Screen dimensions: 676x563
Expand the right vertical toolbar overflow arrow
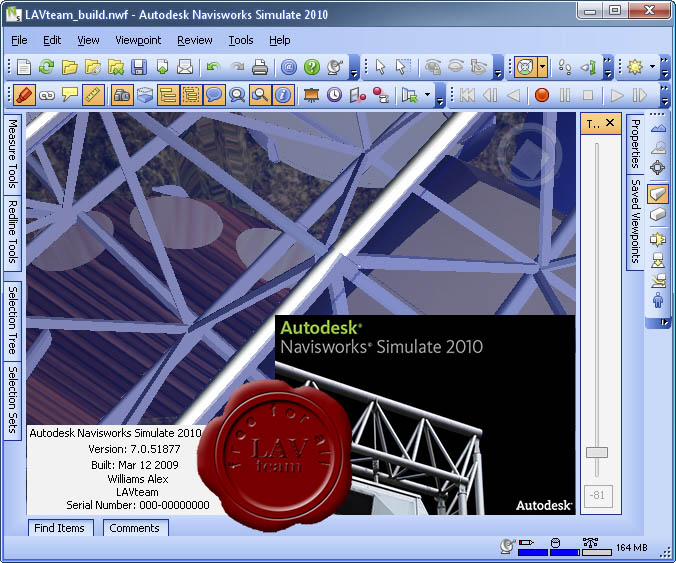(x=664, y=322)
